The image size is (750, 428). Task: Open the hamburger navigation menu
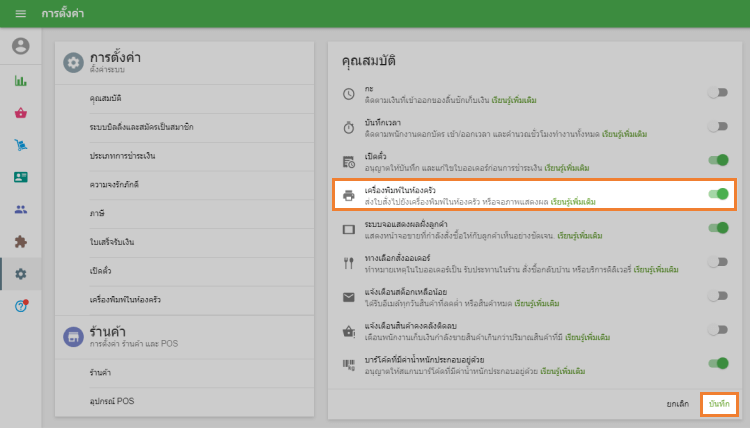20,13
